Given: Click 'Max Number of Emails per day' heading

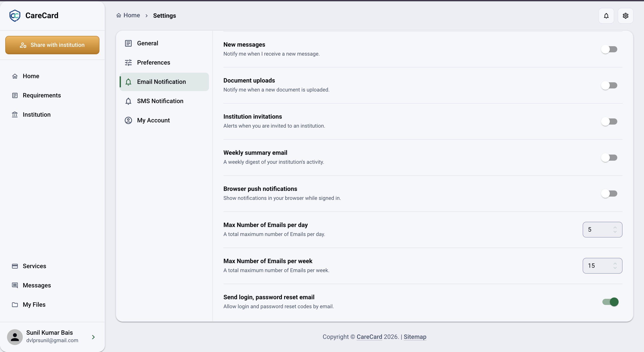Looking at the screenshot, I should (265, 225).
